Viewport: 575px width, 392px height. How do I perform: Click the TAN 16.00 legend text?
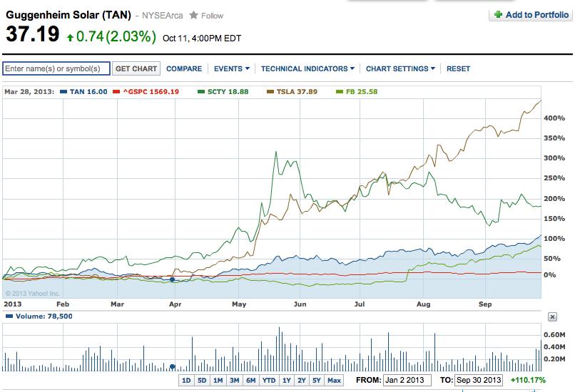[88, 92]
